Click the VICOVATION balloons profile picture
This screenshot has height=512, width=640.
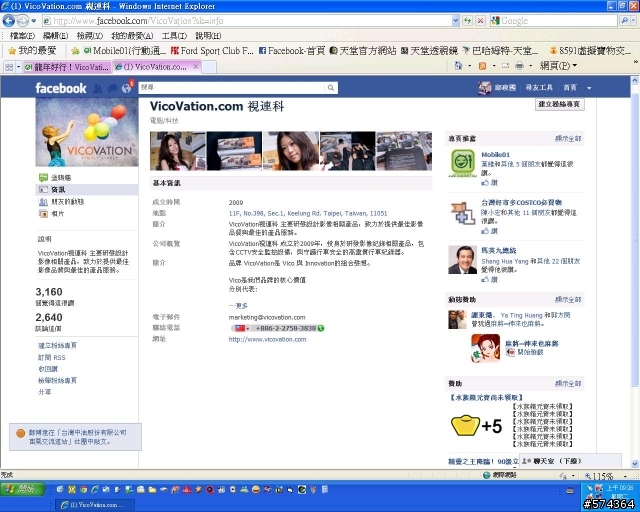87,132
